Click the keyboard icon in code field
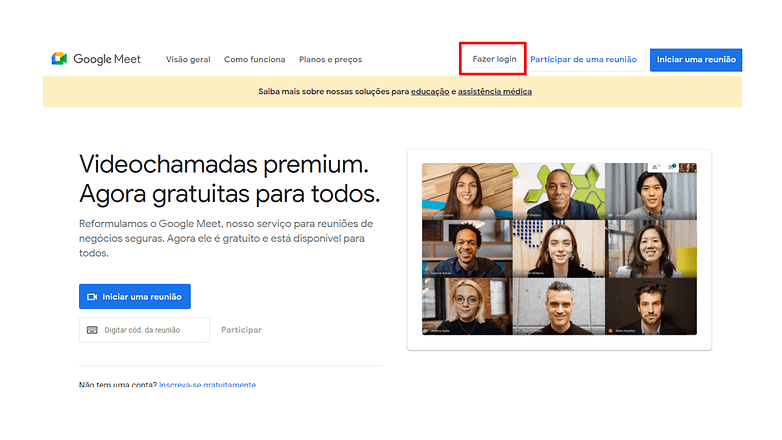782x440 pixels. [x=92, y=330]
